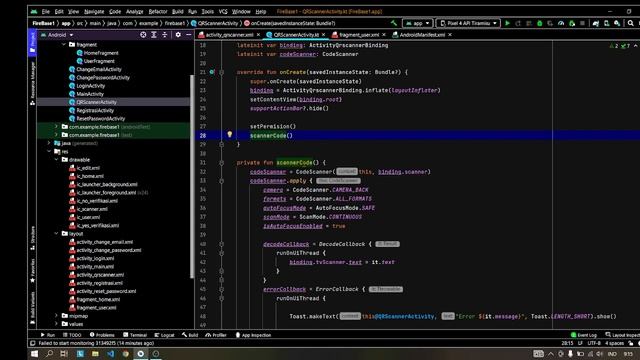Collapse the res folder

49,151
